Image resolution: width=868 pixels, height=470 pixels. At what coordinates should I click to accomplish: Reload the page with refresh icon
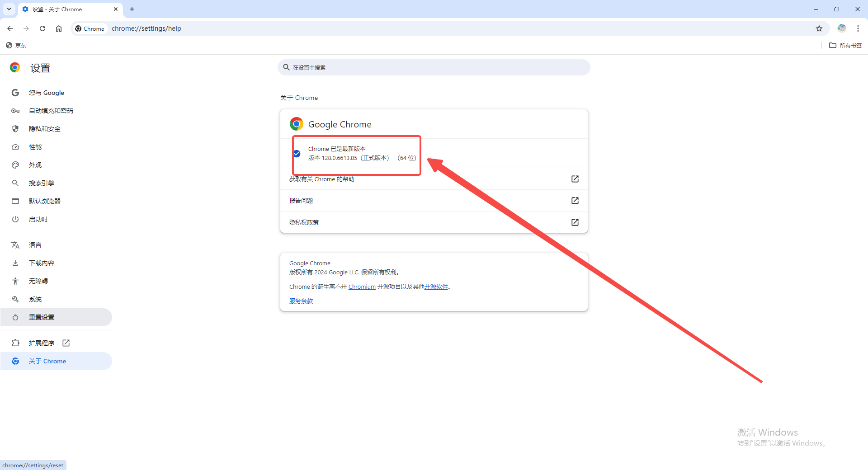click(42, 28)
